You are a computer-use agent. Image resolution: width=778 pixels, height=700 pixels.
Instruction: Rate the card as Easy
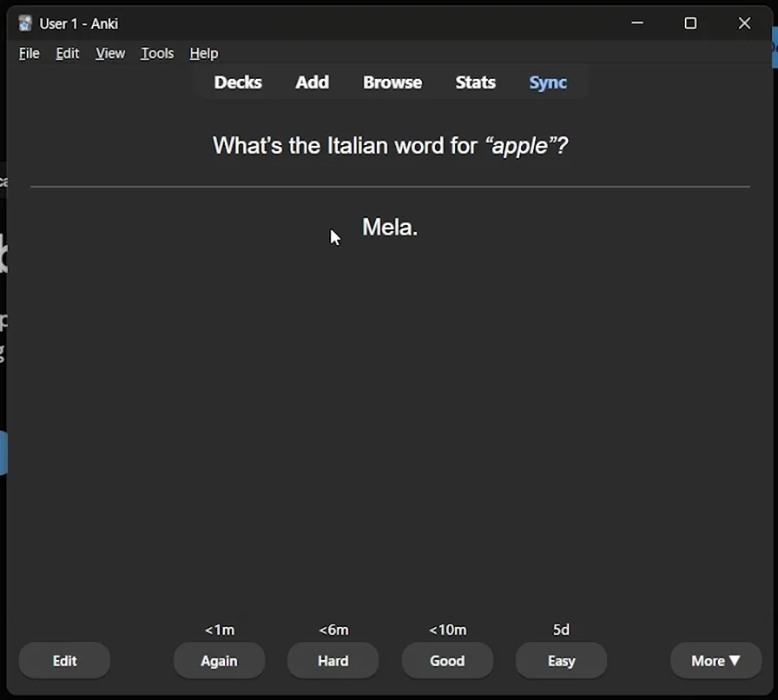point(561,660)
